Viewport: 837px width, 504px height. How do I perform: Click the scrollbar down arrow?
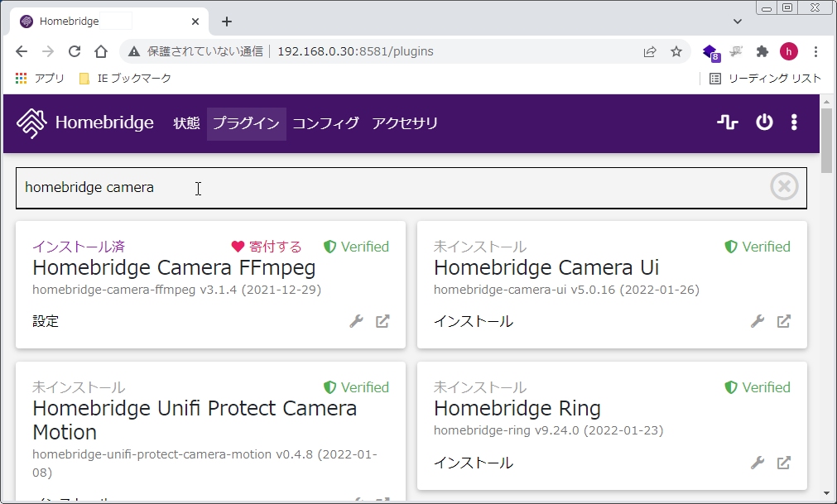(x=826, y=493)
